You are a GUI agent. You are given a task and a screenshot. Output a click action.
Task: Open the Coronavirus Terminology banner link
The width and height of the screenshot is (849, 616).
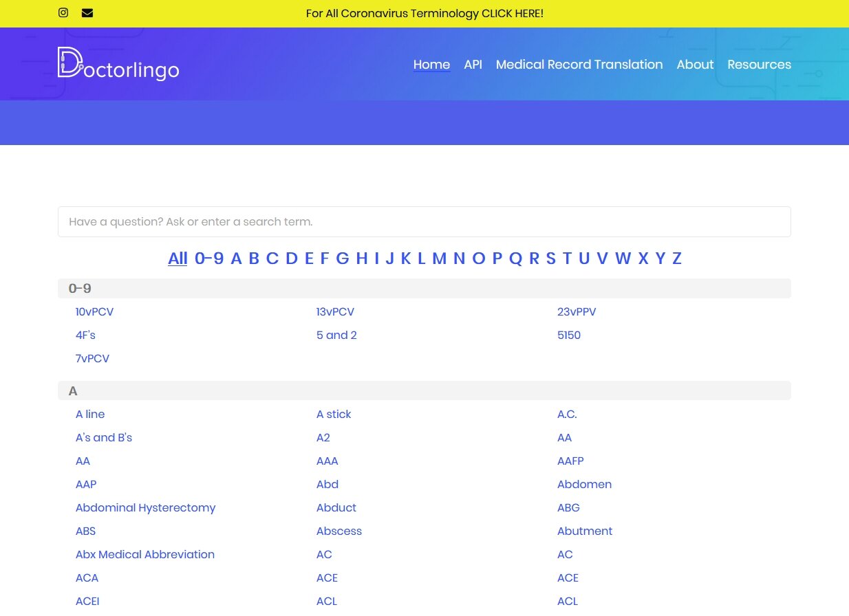pos(424,14)
